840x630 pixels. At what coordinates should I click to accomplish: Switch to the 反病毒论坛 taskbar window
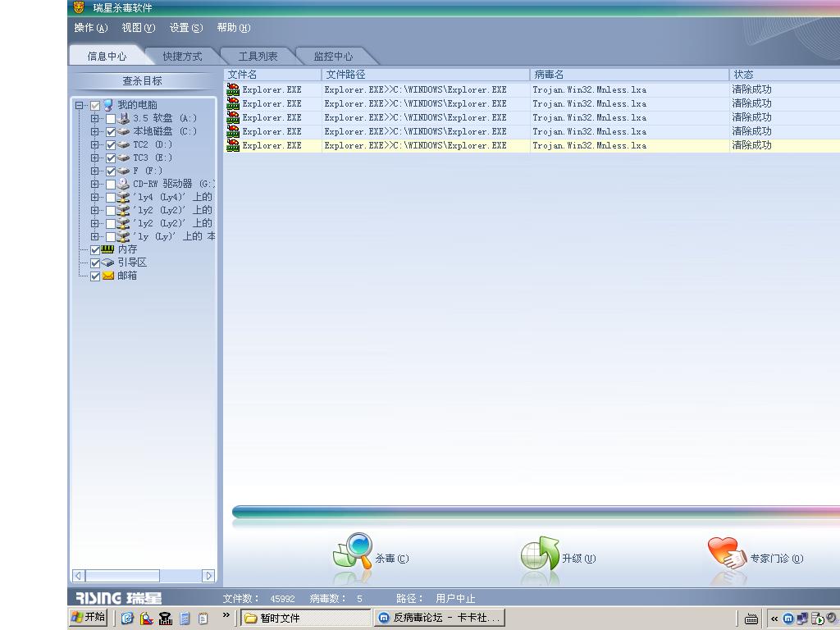[440, 619]
